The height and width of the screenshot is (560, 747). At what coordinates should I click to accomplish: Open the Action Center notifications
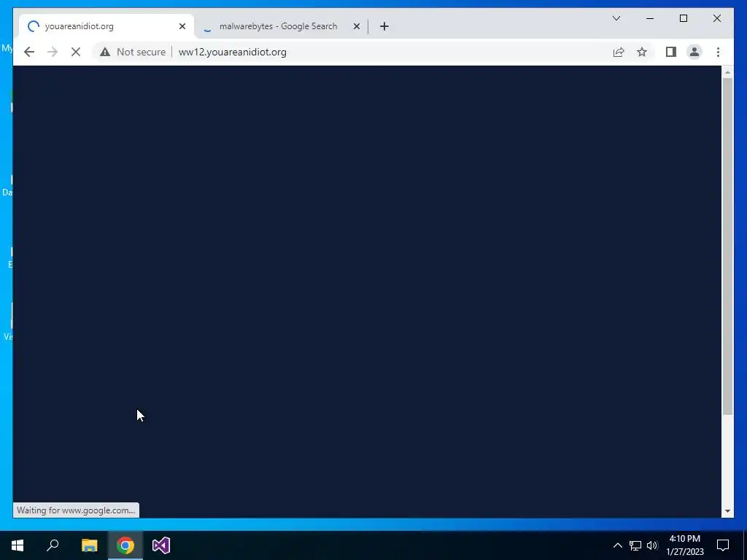723,545
